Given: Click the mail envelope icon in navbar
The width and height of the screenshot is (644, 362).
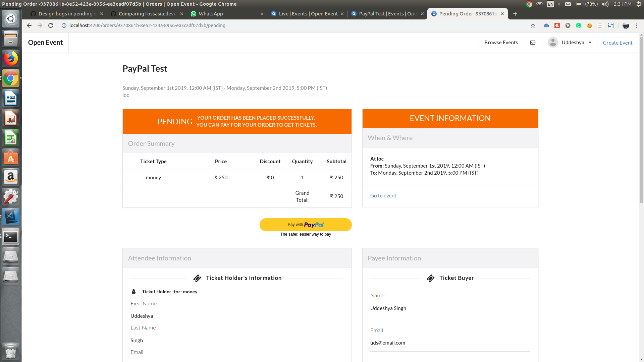Looking at the screenshot, I should (533, 43).
